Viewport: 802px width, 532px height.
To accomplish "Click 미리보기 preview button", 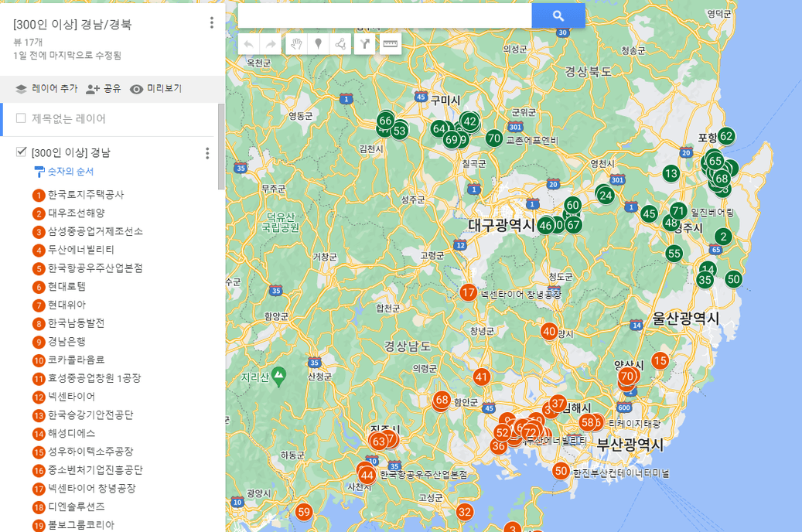I will click(156, 88).
